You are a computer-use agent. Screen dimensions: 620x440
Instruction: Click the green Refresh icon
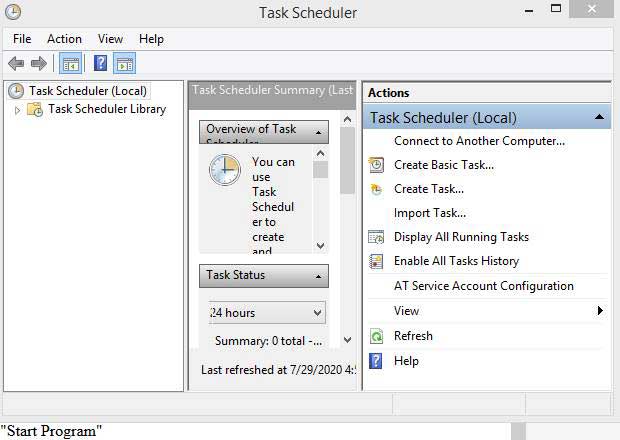pyautogui.click(x=376, y=336)
